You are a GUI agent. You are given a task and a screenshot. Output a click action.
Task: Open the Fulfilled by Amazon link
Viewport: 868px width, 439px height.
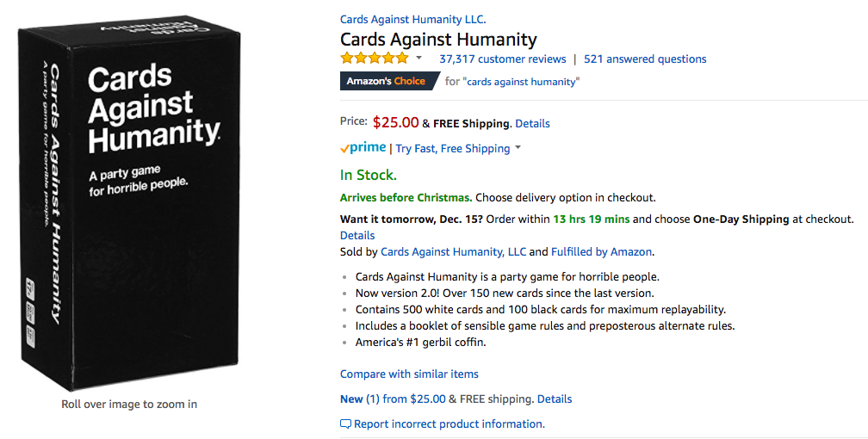tap(601, 251)
